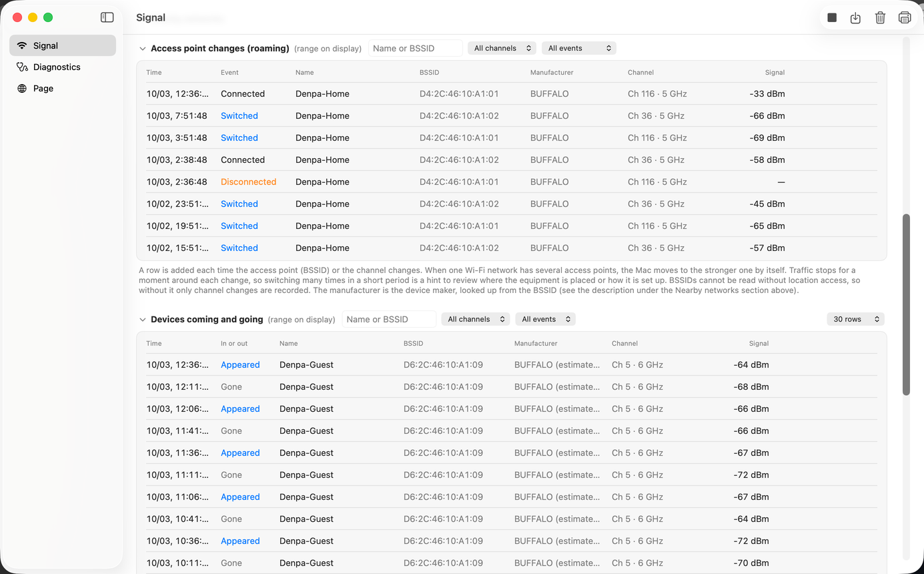Screen dimensions: 924x574
Task: Click Switched in the 10/03, 7:51:48 row
Action: [240, 115]
